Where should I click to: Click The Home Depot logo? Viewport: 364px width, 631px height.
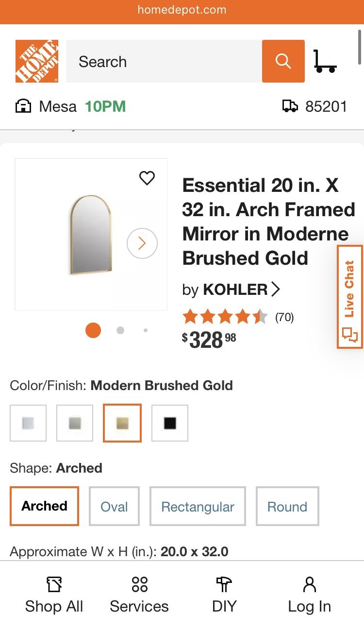click(x=37, y=61)
